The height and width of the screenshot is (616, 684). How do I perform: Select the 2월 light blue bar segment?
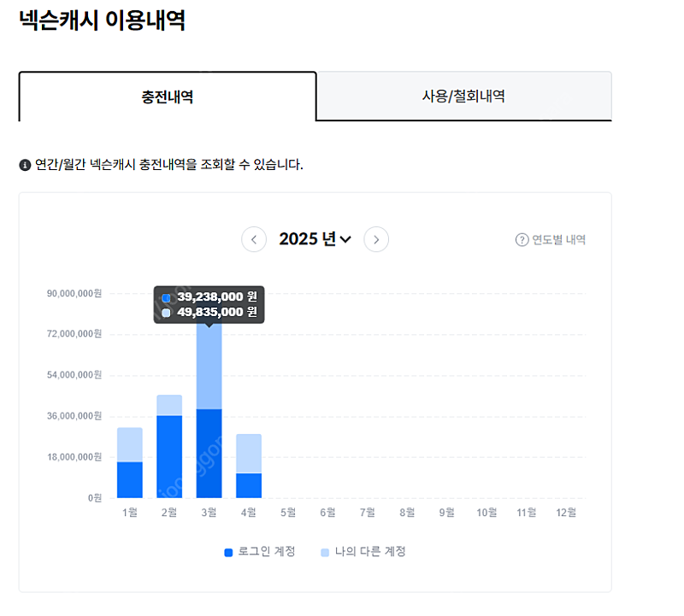(x=169, y=405)
